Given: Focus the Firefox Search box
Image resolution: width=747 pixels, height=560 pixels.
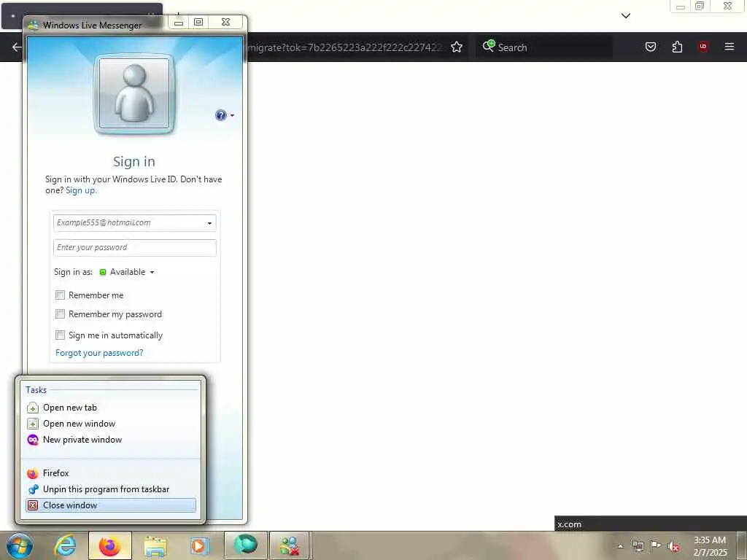Looking at the screenshot, I should pyautogui.click(x=544, y=47).
